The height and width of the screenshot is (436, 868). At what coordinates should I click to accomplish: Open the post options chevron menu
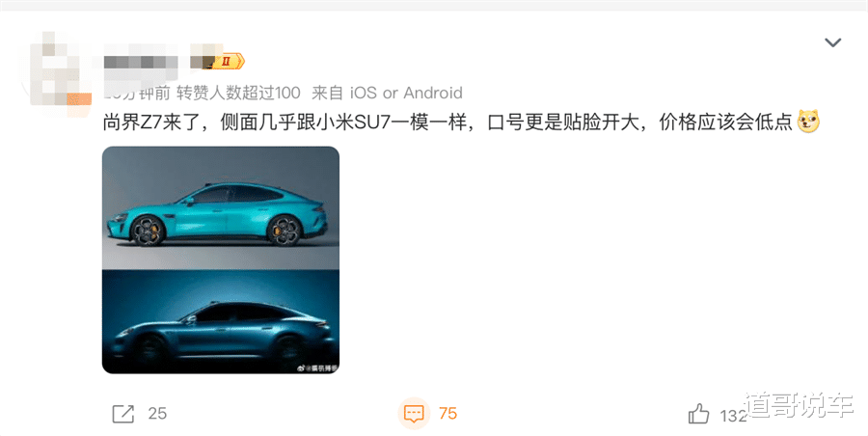tap(832, 42)
